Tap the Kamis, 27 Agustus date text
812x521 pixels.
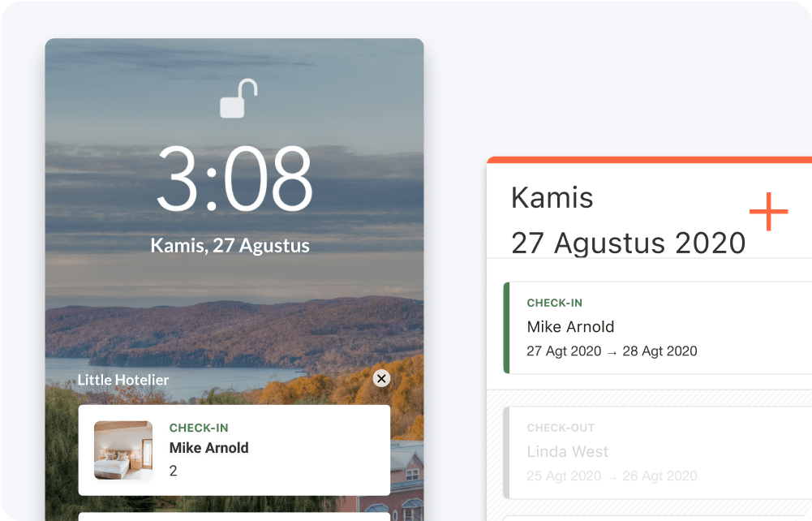point(230,245)
